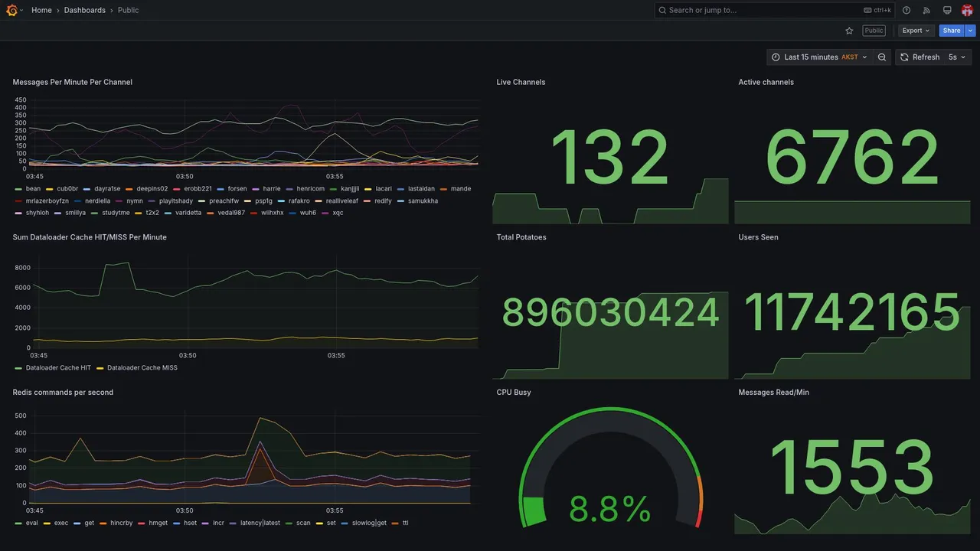Open the news feed icon

(926, 10)
